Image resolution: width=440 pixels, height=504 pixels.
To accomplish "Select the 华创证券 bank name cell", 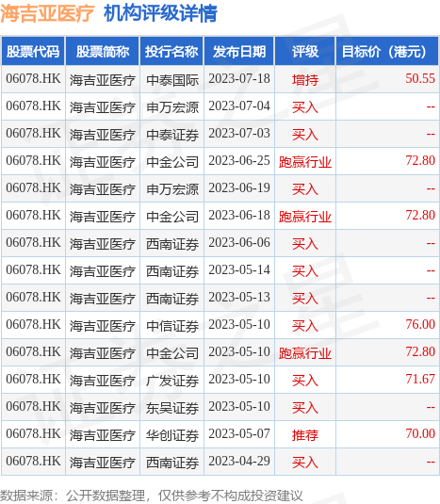I will 172,435.
